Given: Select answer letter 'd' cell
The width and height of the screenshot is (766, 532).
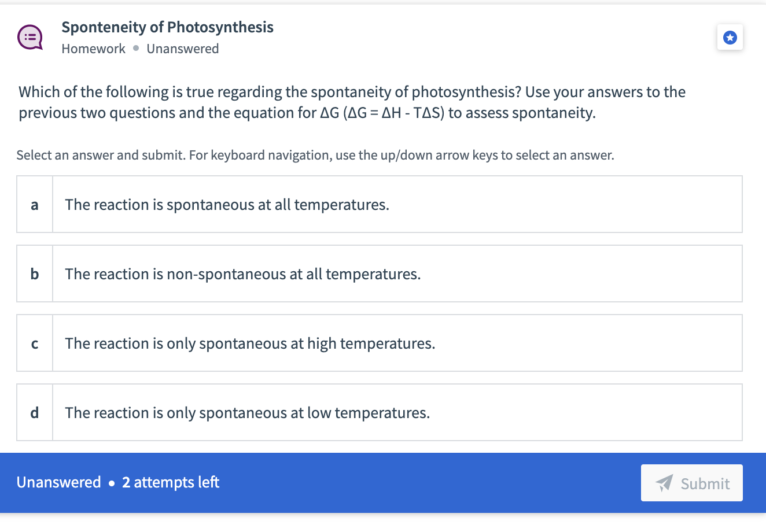Looking at the screenshot, I should [x=35, y=413].
